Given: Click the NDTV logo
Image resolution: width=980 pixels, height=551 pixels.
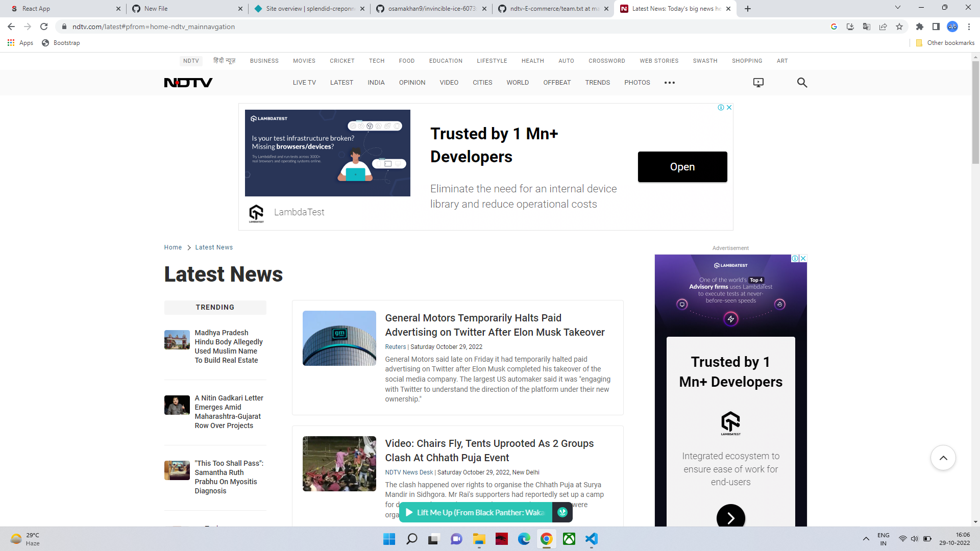Looking at the screenshot, I should [188, 82].
